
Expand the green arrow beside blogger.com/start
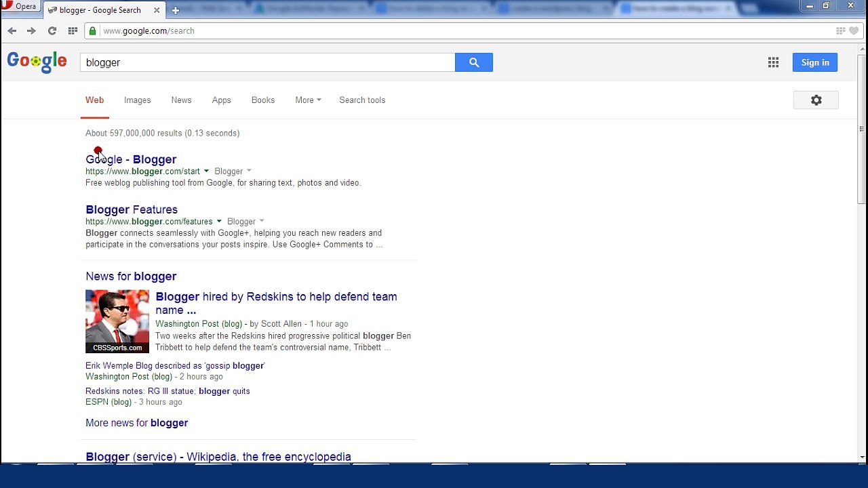pos(206,171)
